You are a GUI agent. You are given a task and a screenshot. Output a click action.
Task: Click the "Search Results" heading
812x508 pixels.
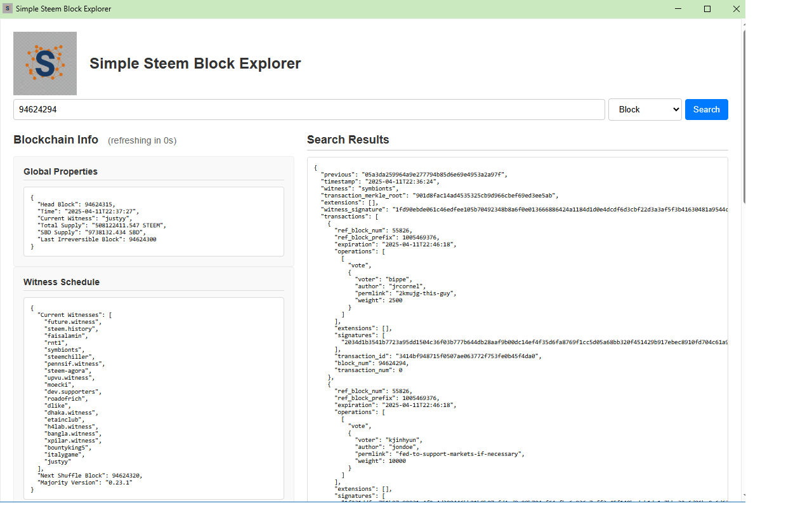click(348, 139)
